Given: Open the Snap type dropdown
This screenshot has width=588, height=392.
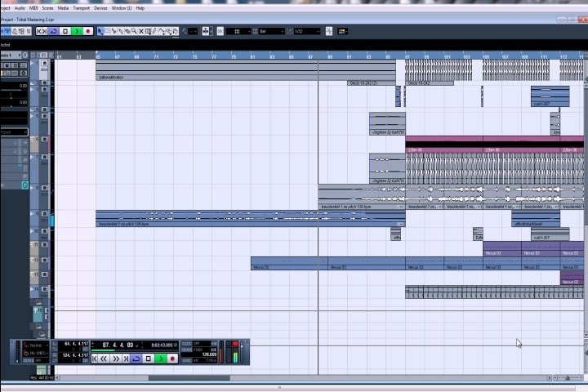Looking at the screenshot, I should [x=238, y=32].
